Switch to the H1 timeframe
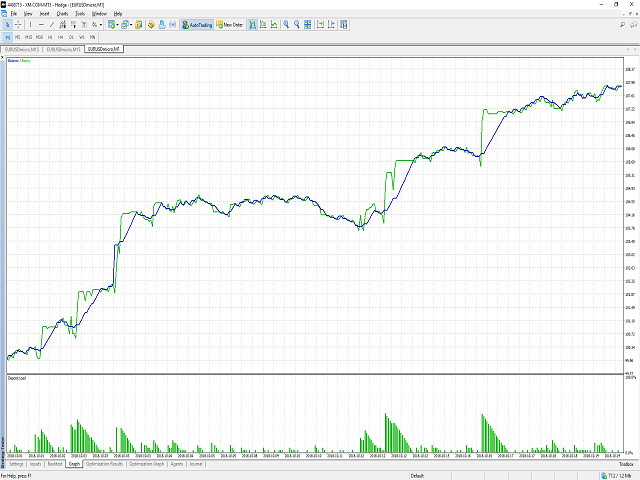Screen dimensions: 640x480 tap(50, 36)
